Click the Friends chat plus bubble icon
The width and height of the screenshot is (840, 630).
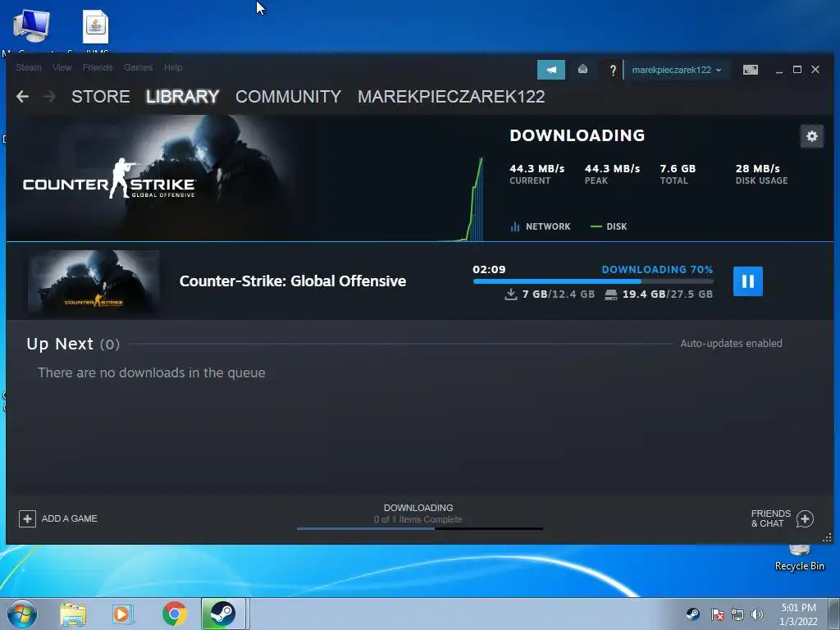(x=805, y=518)
